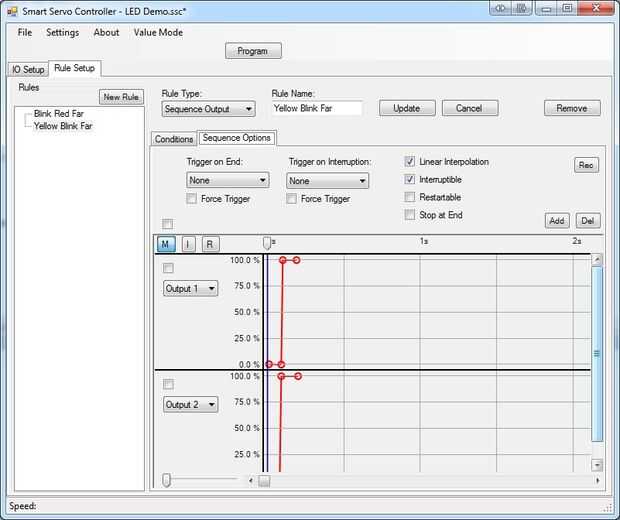620x520 pixels.
Task: Click the horizontal scrollbar right arrow
Action: (597, 480)
